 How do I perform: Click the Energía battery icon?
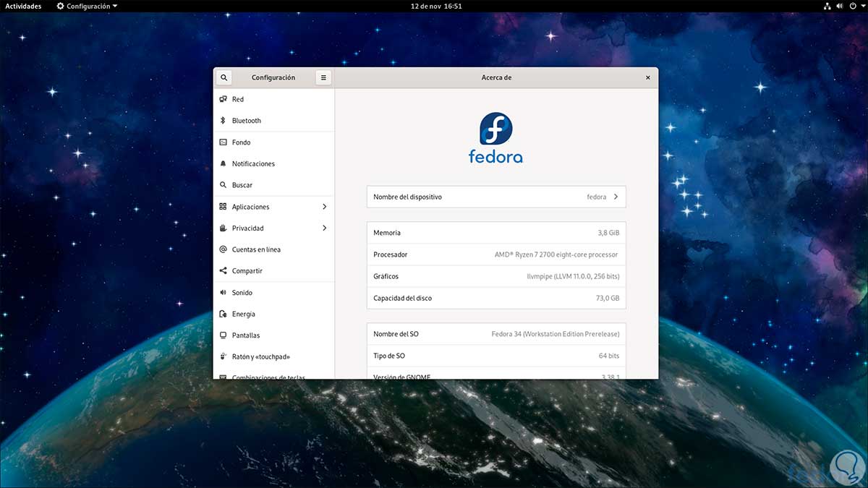224,314
